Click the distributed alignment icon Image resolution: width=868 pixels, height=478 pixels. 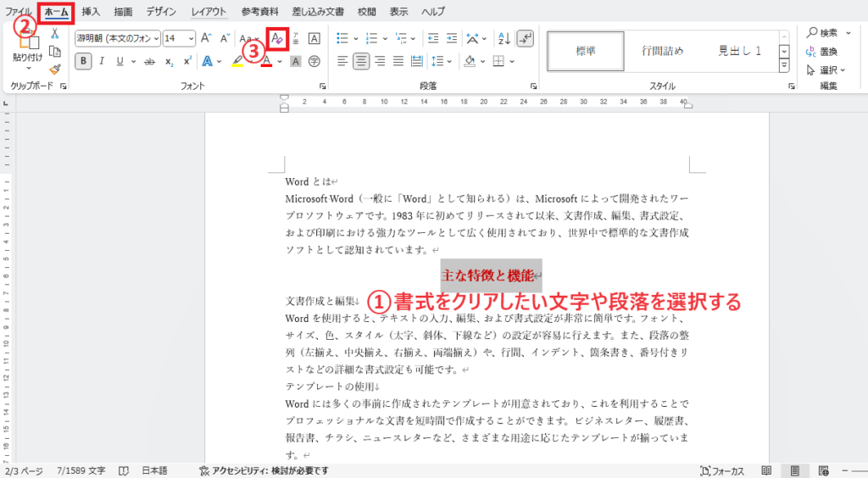pos(417,61)
